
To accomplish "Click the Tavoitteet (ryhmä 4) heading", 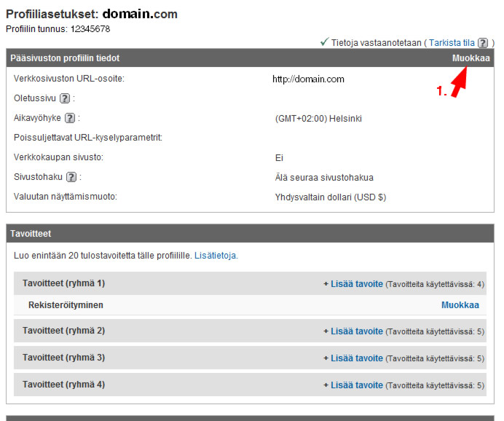I will click(x=63, y=385).
